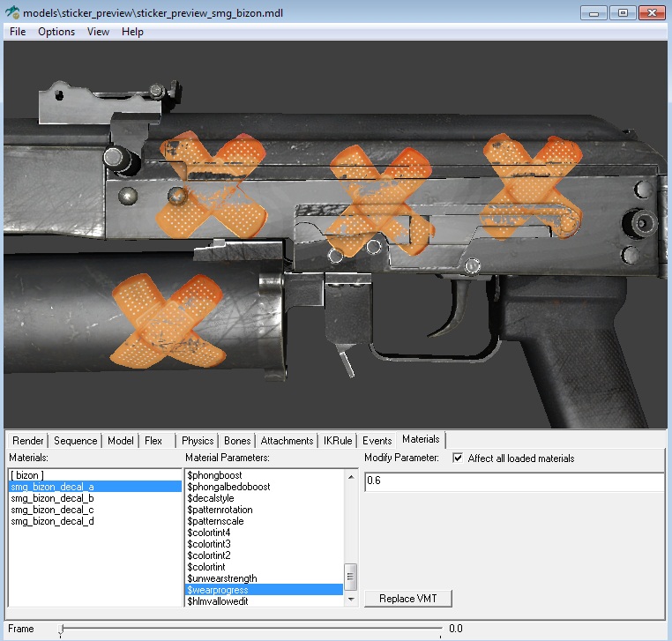Open the Help menu
Screen dimensions: 672x641
point(132,32)
